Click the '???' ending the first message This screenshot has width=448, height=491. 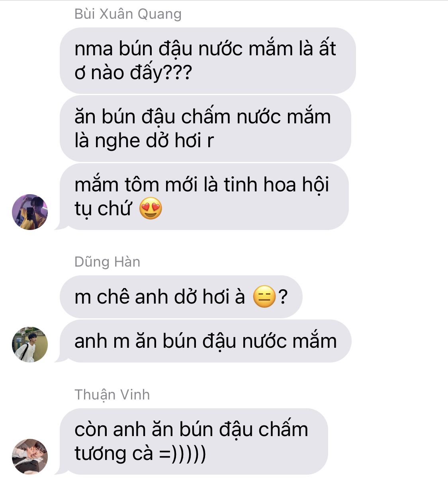tap(178, 72)
